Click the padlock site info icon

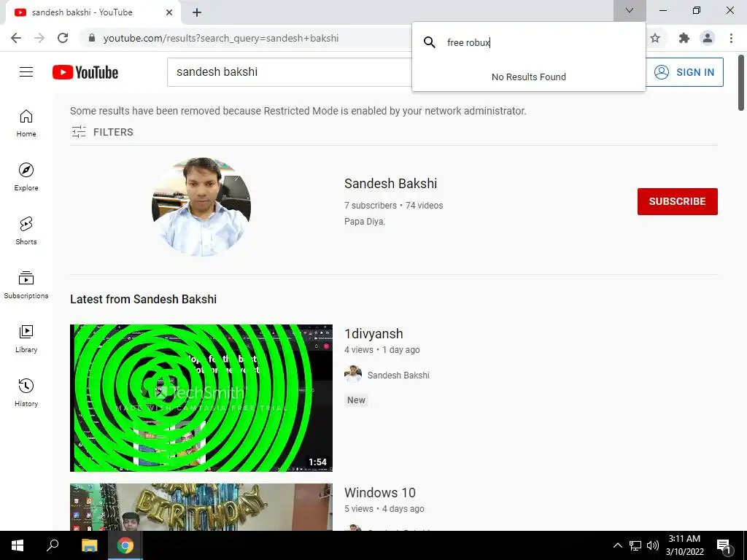click(92, 38)
